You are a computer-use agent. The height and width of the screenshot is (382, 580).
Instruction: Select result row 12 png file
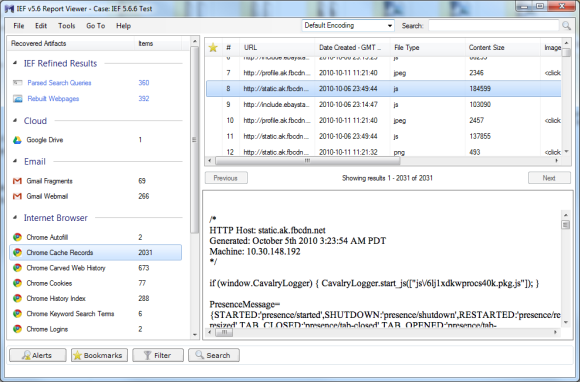(384, 152)
